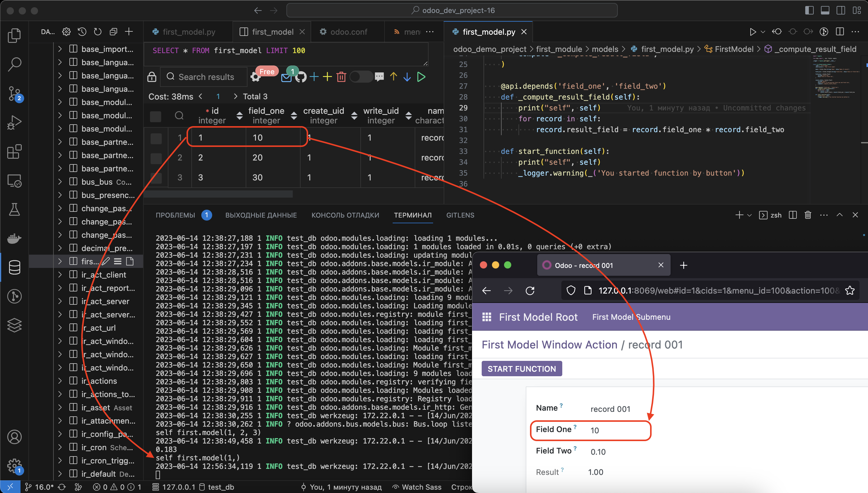
Task: Split the editor to the right
Action: pos(840,32)
